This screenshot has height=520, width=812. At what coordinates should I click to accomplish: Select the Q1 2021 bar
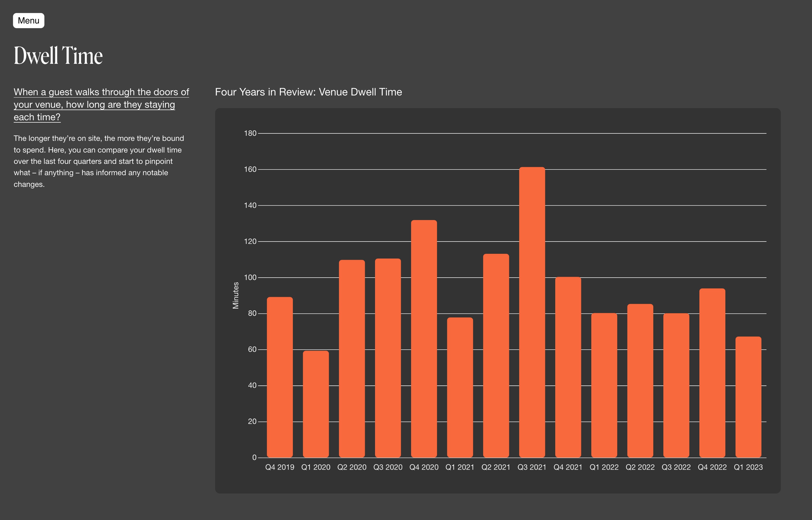tap(460, 387)
